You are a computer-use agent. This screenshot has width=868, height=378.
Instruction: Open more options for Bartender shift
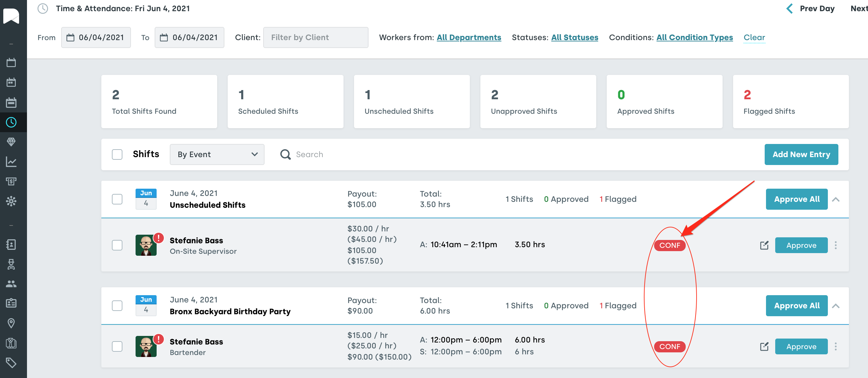click(835, 346)
